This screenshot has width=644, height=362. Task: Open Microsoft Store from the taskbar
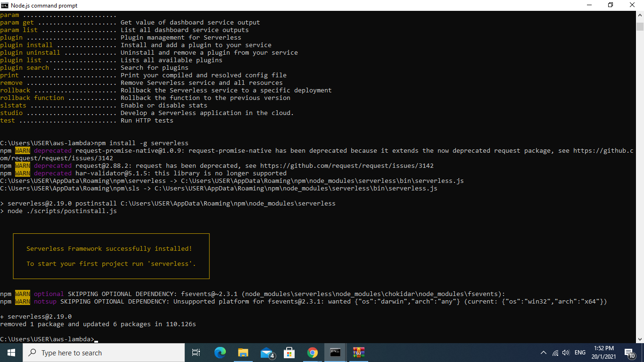pos(289,353)
